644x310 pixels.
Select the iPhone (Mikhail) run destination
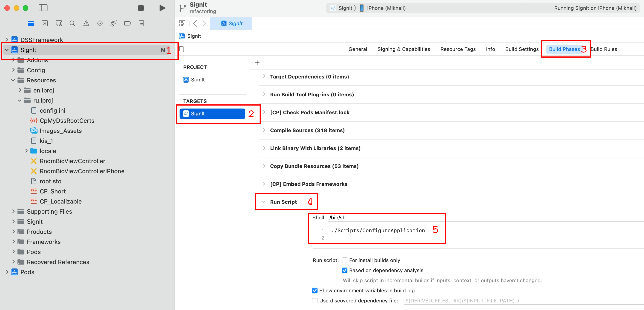pos(386,8)
